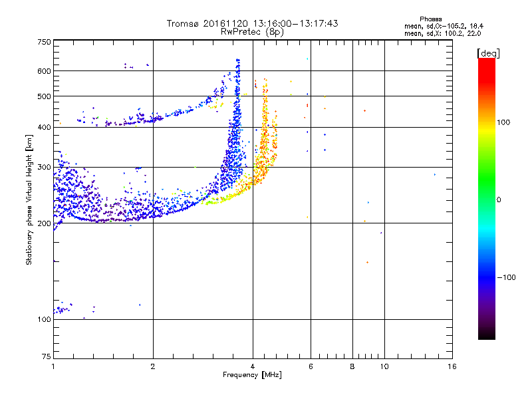This screenshot has height=399, width=532.
Task: Click the 'Phases' header text
Action: pyautogui.click(x=430, y=19)
